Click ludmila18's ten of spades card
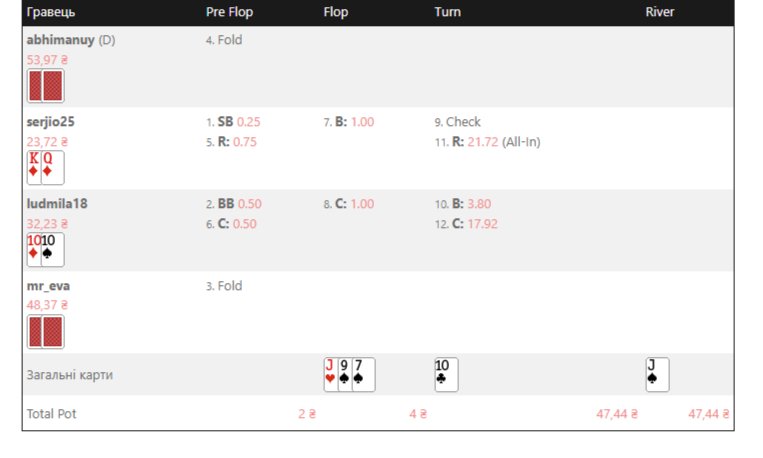 (x=53, y=250)
